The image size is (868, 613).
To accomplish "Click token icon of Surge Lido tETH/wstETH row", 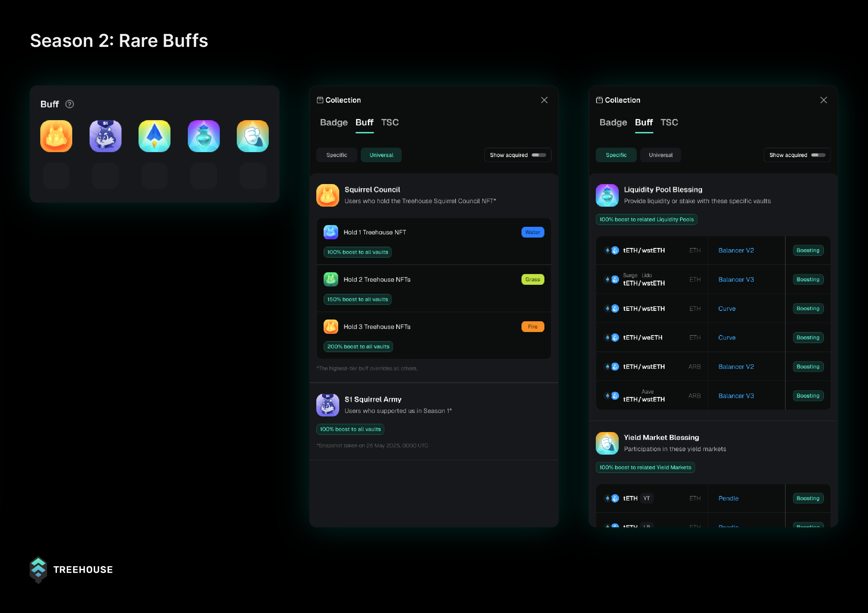I will click(612, 280).
